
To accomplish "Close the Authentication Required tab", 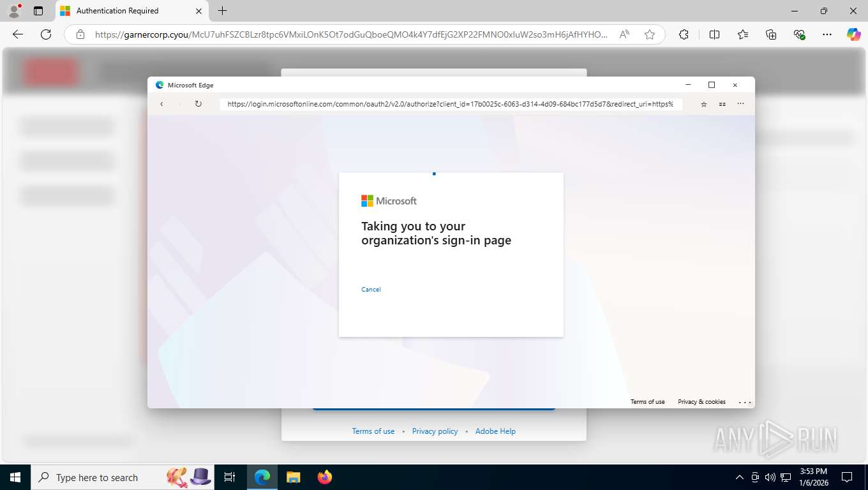I will (198, 11).
